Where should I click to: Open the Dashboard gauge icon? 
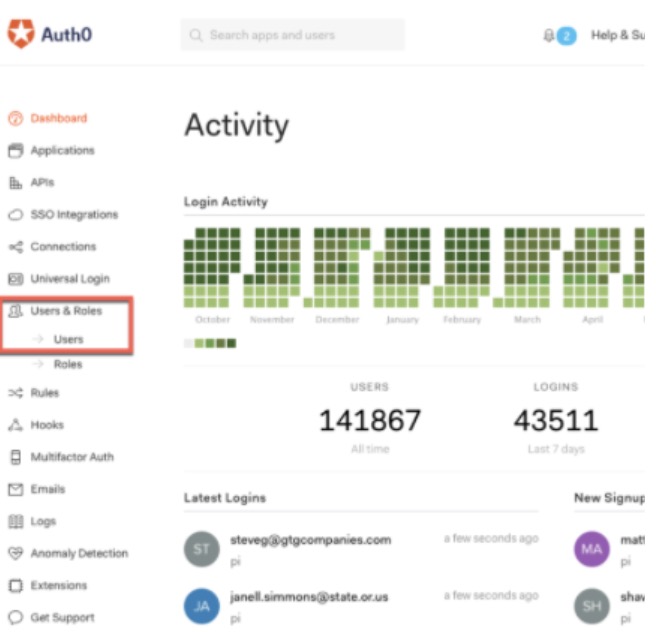coord(15,118)
